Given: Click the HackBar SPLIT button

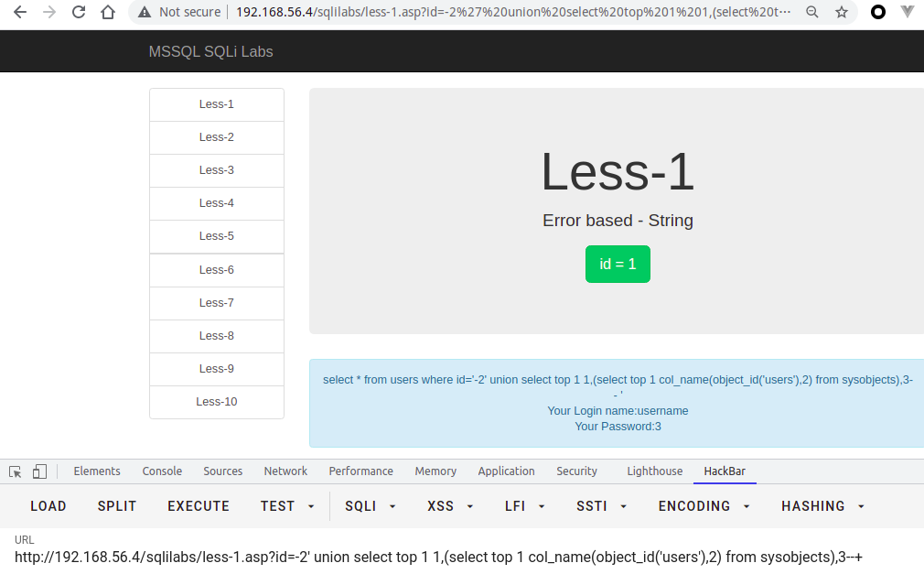Looking at the screenshot, I should [x=117, y=506].
